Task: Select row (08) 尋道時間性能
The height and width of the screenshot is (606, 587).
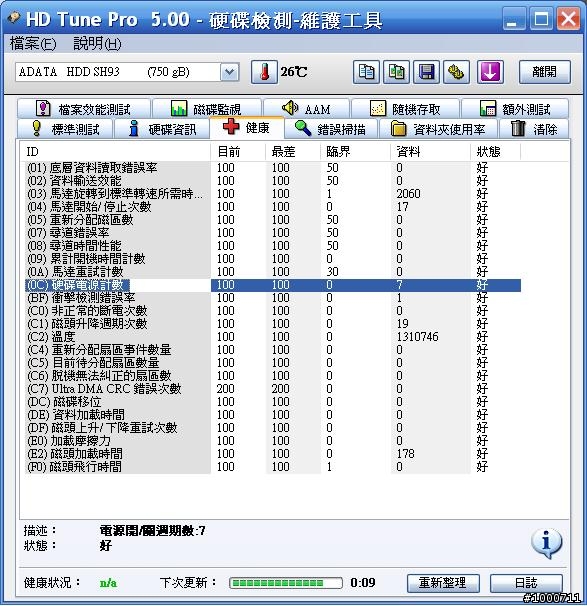Action: (273, 246)
